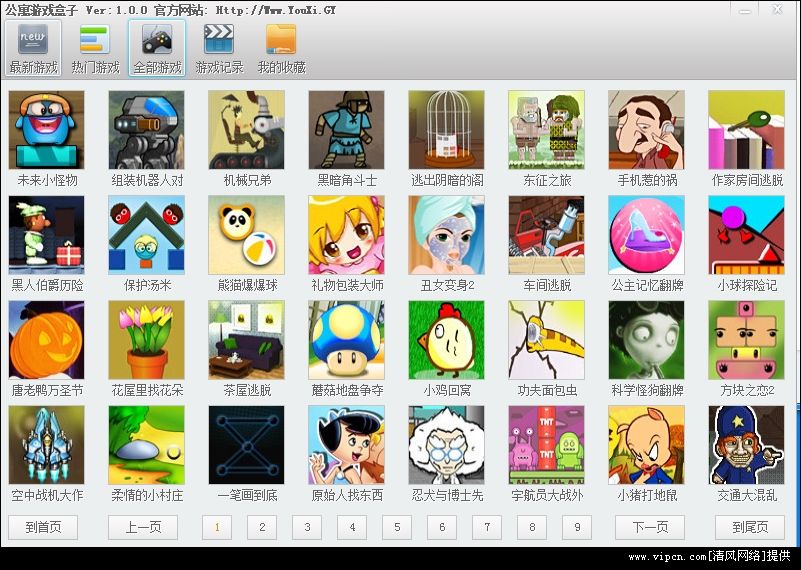Launch 空中战机大作 fighter jet icon

click(x=47, y=443)
